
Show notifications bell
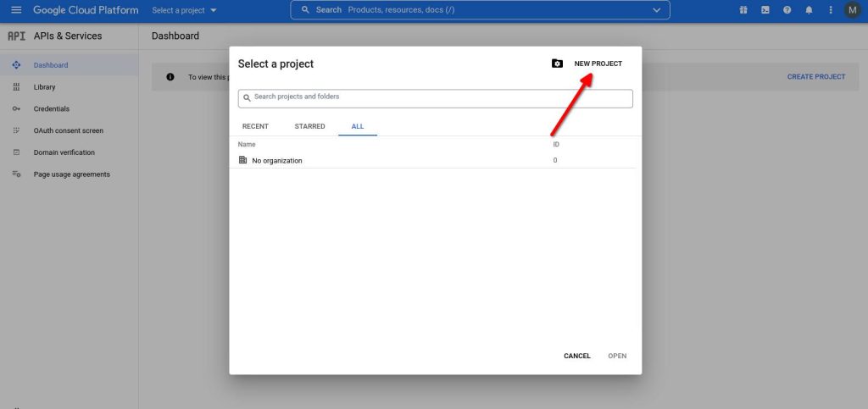[x=809, y=10]
